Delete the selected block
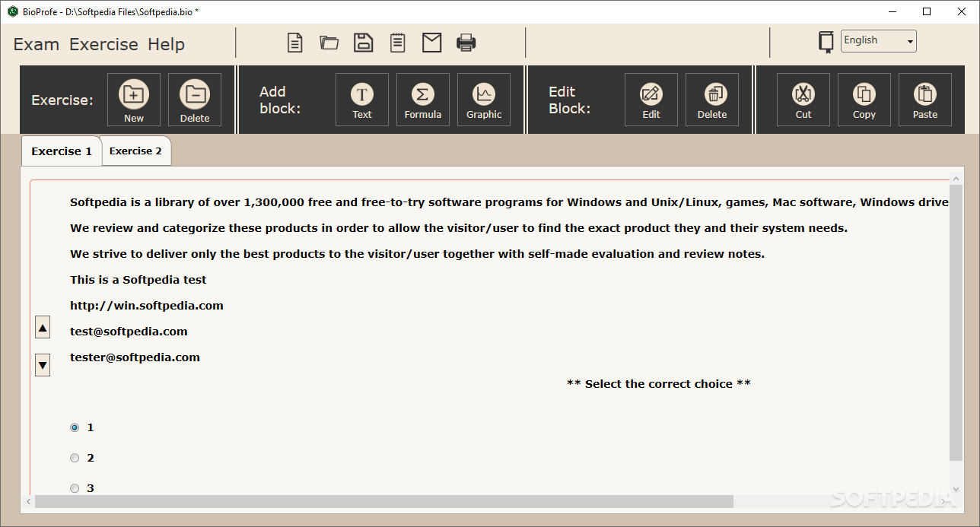This screenshot has width=980, height=527. point(712,100)
